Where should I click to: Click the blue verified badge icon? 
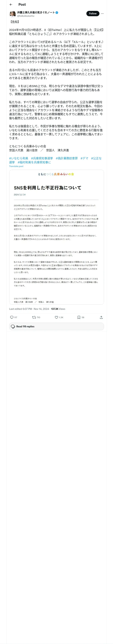[x=57, y=13]
